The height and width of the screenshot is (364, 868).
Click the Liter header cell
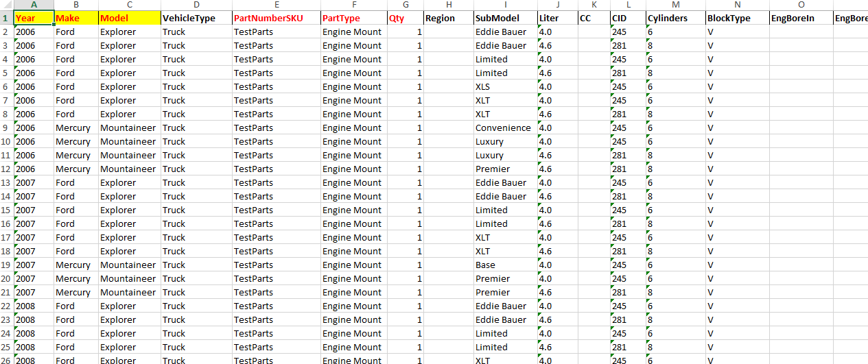pyautogui.click(x=558, y=18)
